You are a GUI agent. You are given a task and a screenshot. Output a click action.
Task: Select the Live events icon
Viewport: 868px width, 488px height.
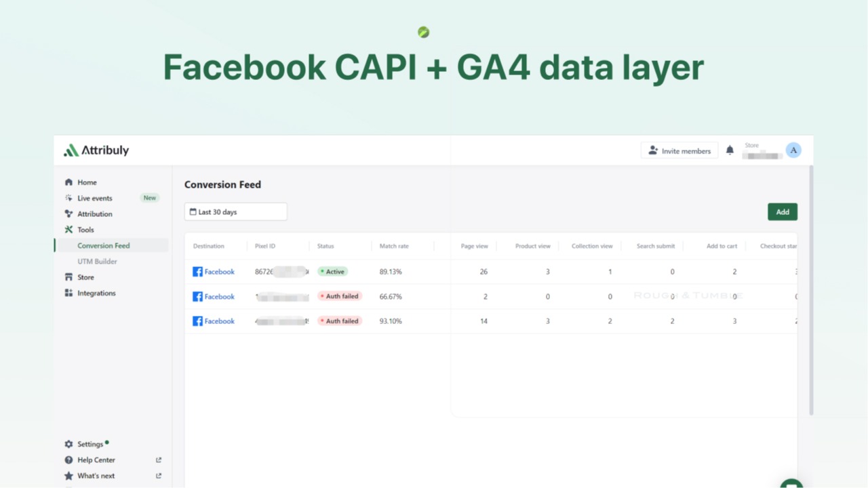pyautogui.click(x=68, y=198)
